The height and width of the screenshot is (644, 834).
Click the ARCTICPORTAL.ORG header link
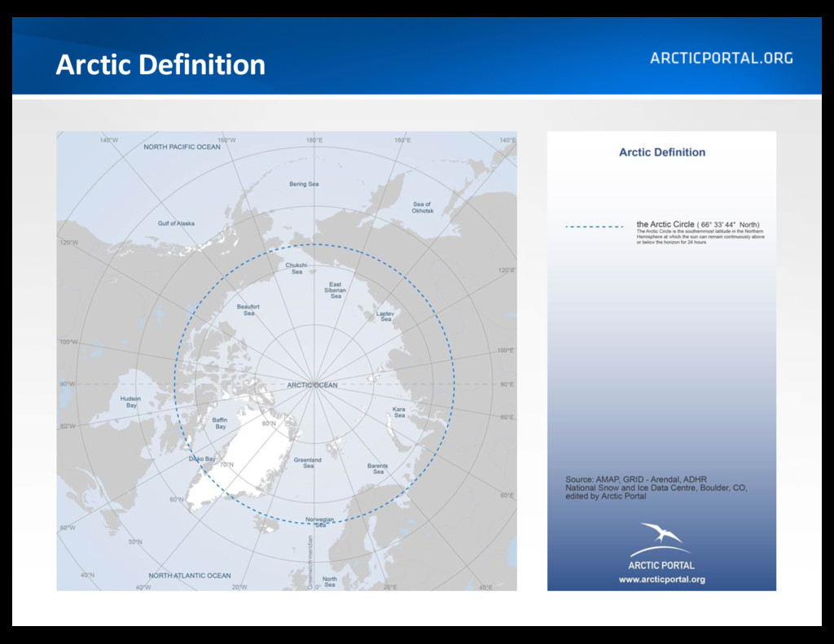tap(722, 58)
